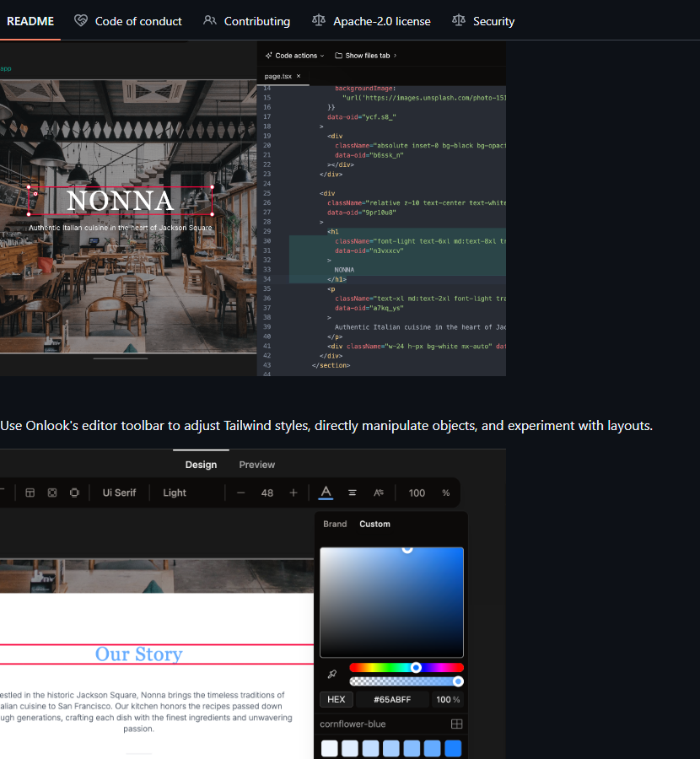Open the Apache-2.0 license tab
Image resolution: width=700 pixels, height=759 pixels.
click(371, 21)
